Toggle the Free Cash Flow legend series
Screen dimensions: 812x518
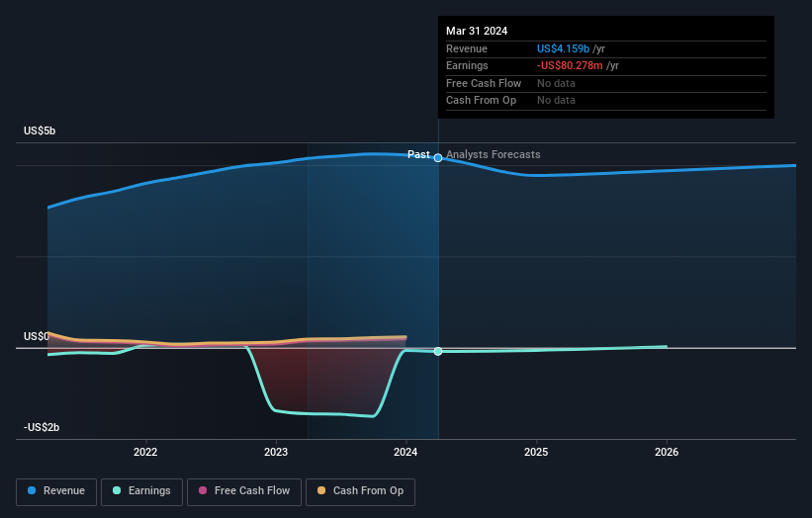(244, 491)
